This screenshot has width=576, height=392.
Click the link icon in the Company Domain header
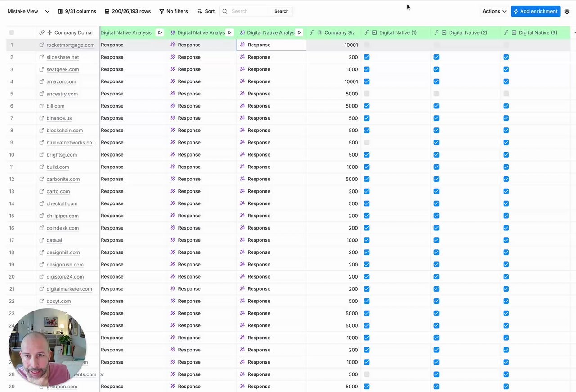42,32
